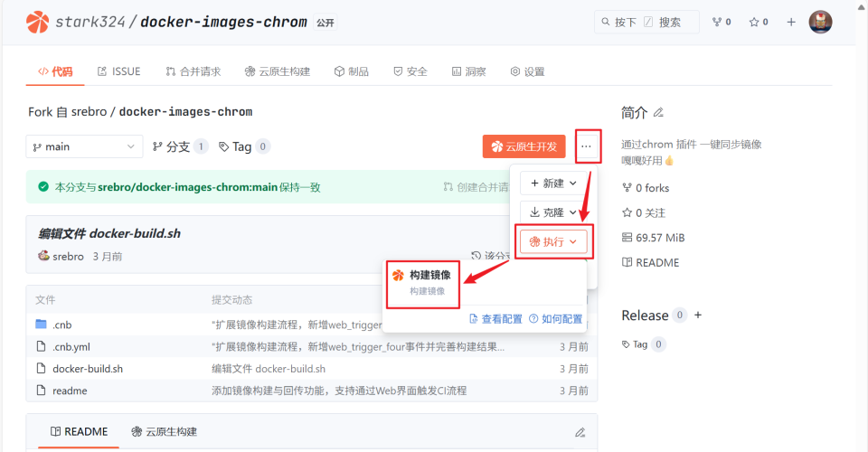Click the 提交动态 column header
Viewport: 868px width, 452px height.
(231, 300)
